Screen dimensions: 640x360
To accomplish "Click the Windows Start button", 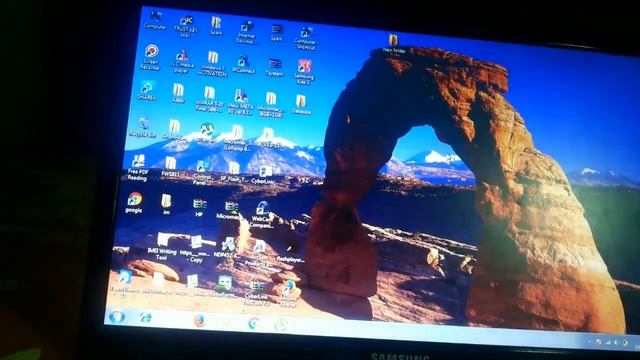I will point(117,317).
